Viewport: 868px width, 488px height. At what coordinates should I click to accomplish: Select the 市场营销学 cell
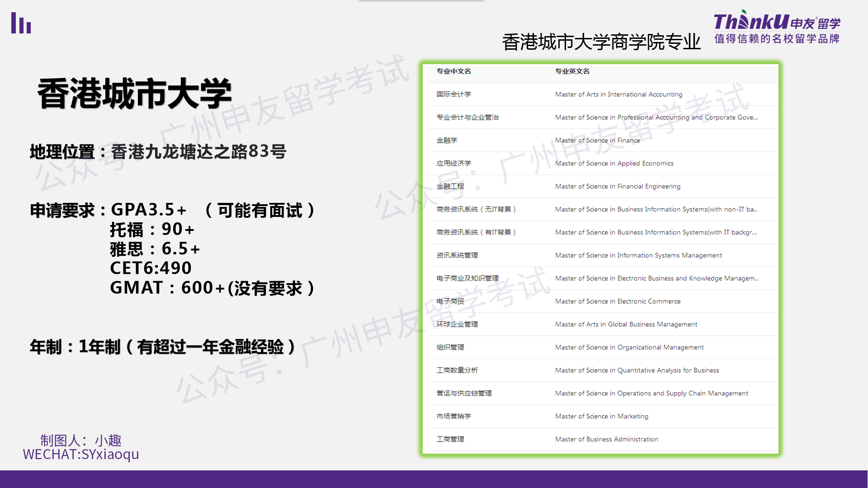pos(453,416)
